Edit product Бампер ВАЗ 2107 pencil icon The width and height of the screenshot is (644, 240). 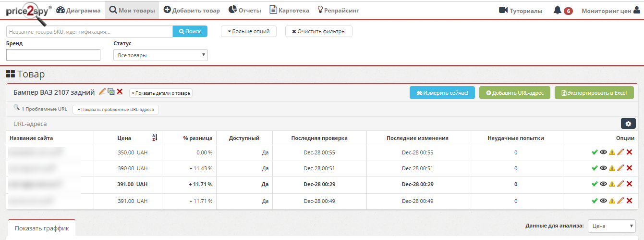102,91
